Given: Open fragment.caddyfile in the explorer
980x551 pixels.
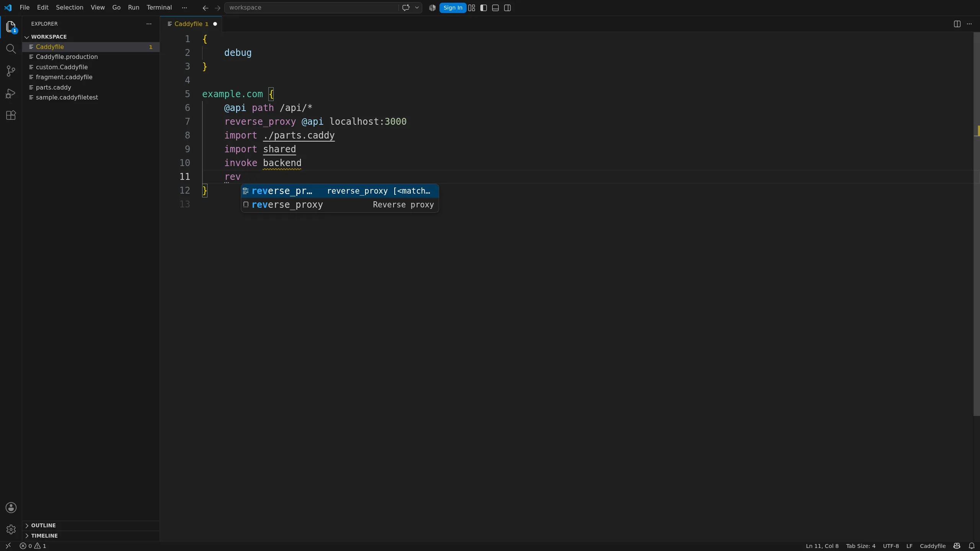Looking at the screenshot, I should (x=90, y=77).
